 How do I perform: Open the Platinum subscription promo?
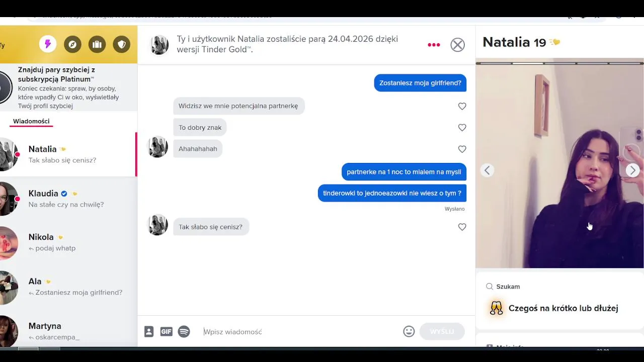(68, 87)
